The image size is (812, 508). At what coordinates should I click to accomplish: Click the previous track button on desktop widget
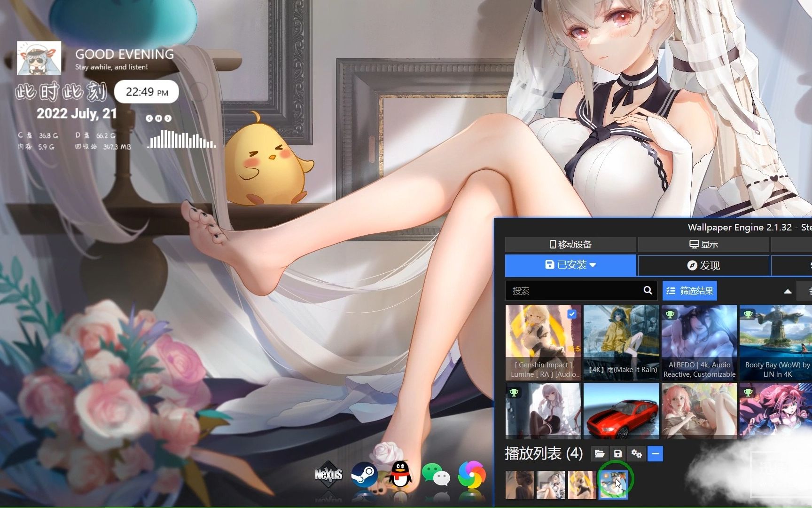tap(149, 119)
